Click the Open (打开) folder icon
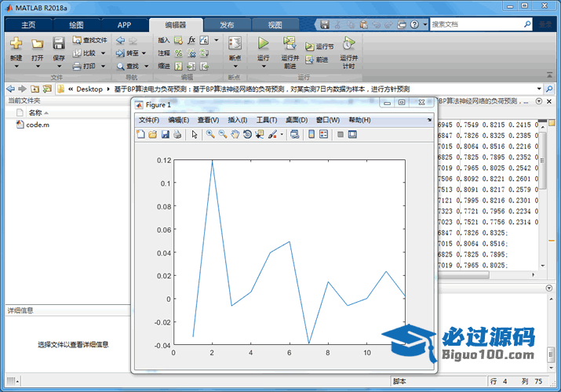561x392 pixels. point(37,44)
